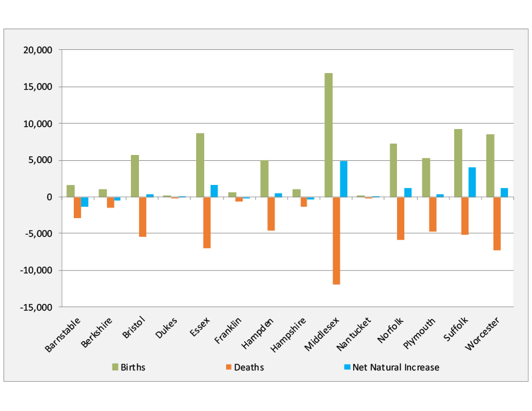Click the orange Middlesex Deaths bar
The height and width of the screenshot is (411, 532).
[336, 240]
